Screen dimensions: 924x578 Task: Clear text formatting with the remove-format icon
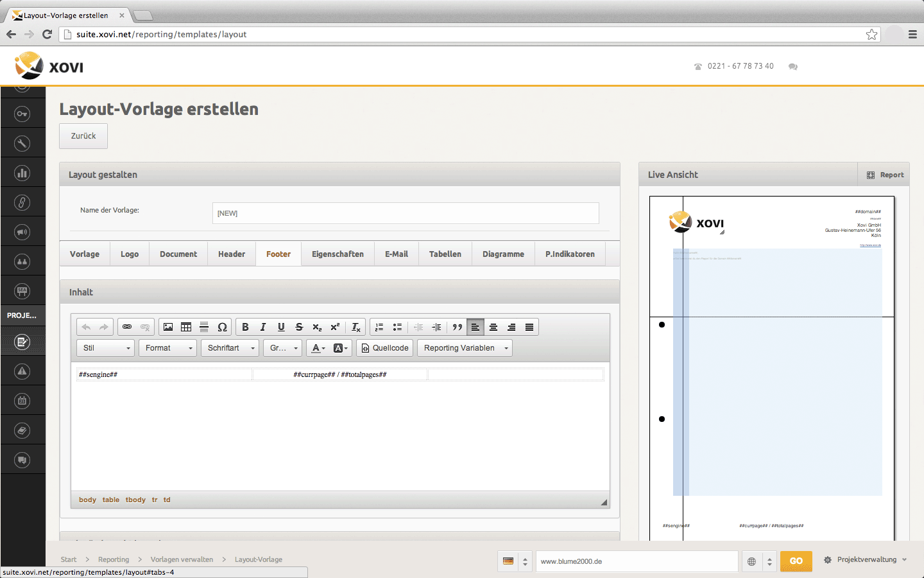tap(356, 327)
